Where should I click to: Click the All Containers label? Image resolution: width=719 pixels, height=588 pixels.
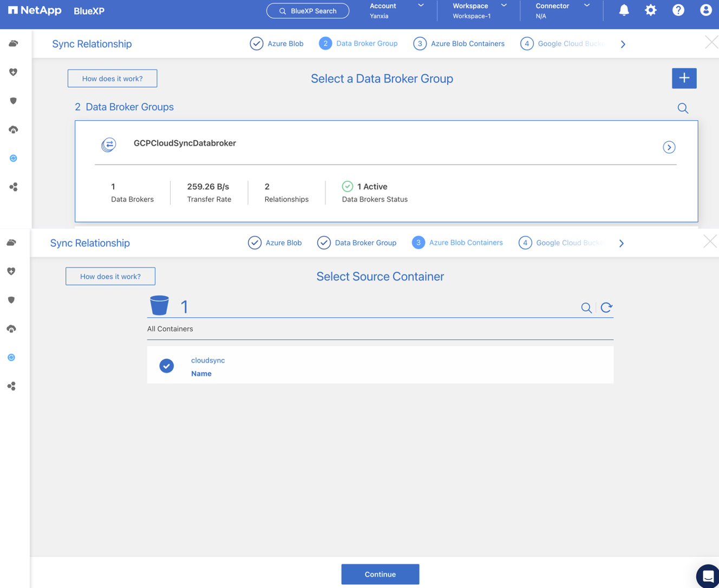pos(170,329)
